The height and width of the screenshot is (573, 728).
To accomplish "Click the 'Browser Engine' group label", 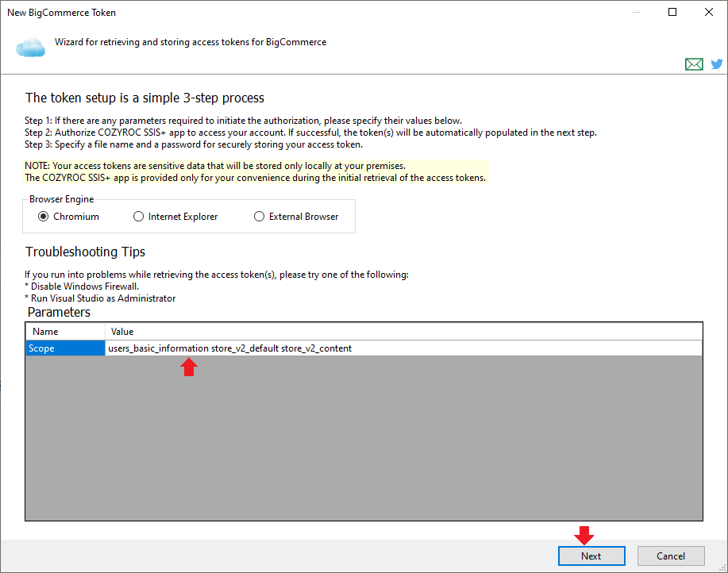I will click(62, 199).
